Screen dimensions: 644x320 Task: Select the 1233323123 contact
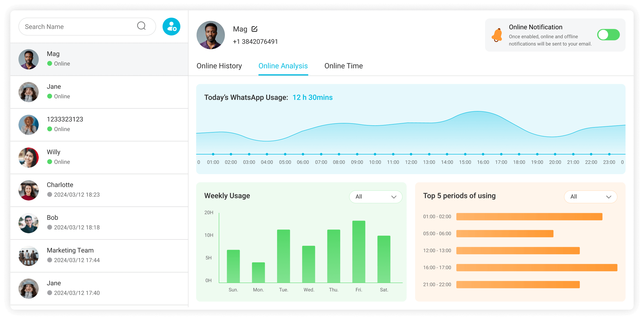point(99,125)
